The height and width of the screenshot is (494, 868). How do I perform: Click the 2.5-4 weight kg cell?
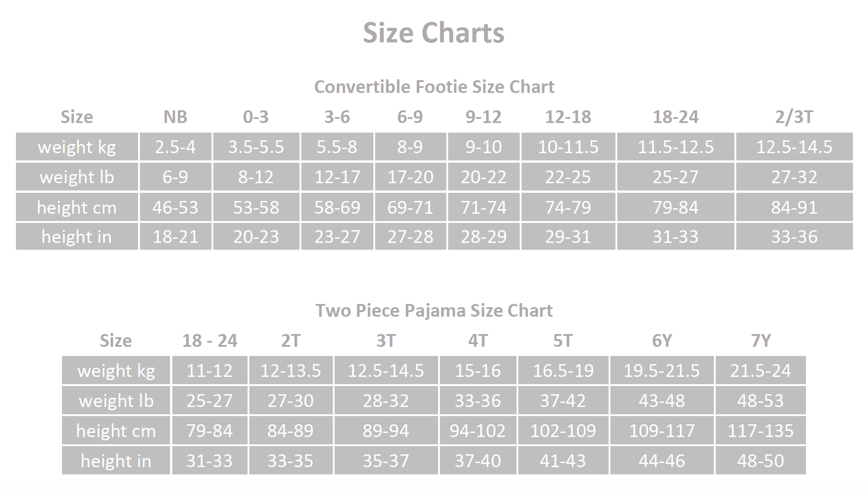click(176, 147)
